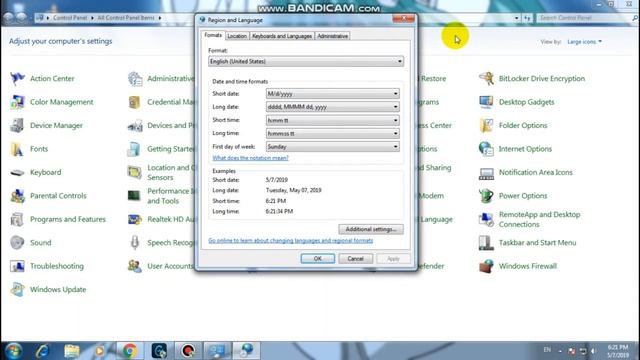This screenshot has height=360, width=640.
Task: Expand the Long time format dropdown
Action: [x=332, y=133]
